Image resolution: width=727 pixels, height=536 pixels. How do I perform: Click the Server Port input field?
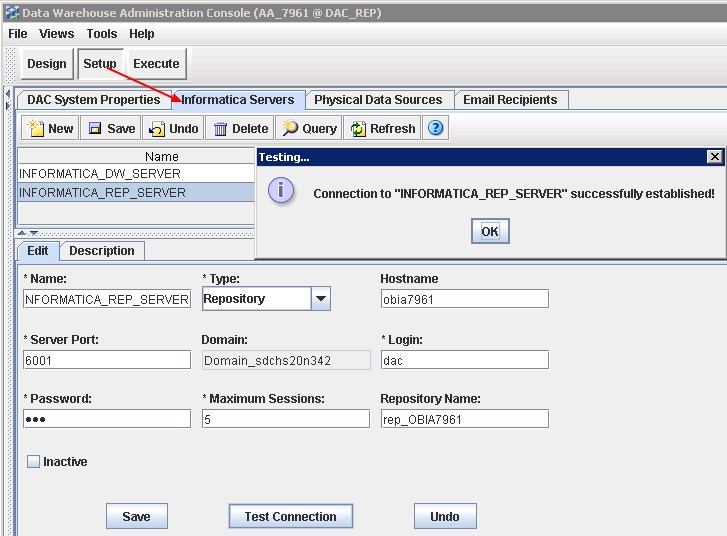(x=106, y=360)
